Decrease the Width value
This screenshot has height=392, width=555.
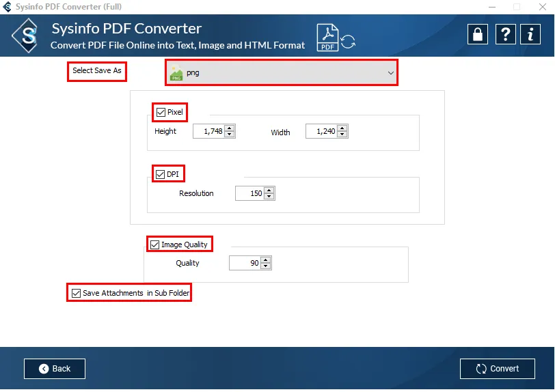point(342,134)
